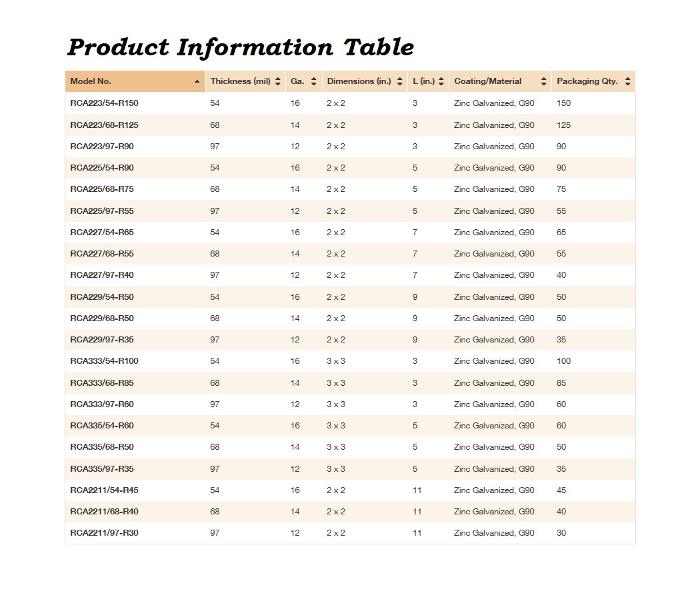Sort by the Coating/Material header label

(x=487, y=81)
